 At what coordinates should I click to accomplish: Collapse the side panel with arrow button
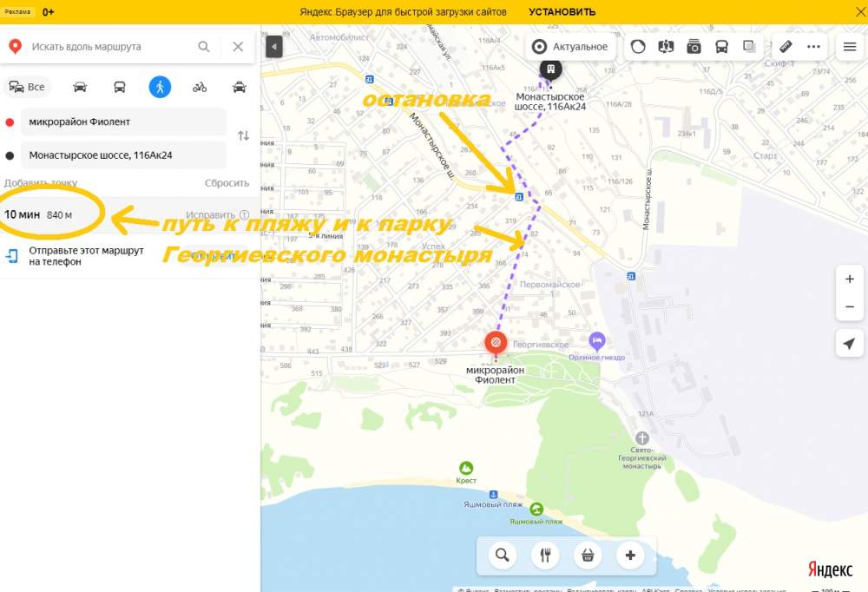click(274, 47)
